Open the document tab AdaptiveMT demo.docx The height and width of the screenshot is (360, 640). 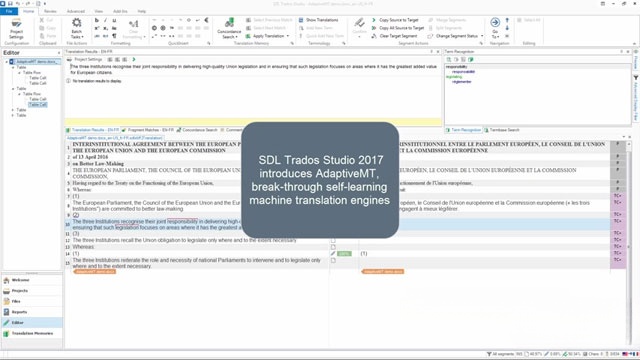coord(114,138)
